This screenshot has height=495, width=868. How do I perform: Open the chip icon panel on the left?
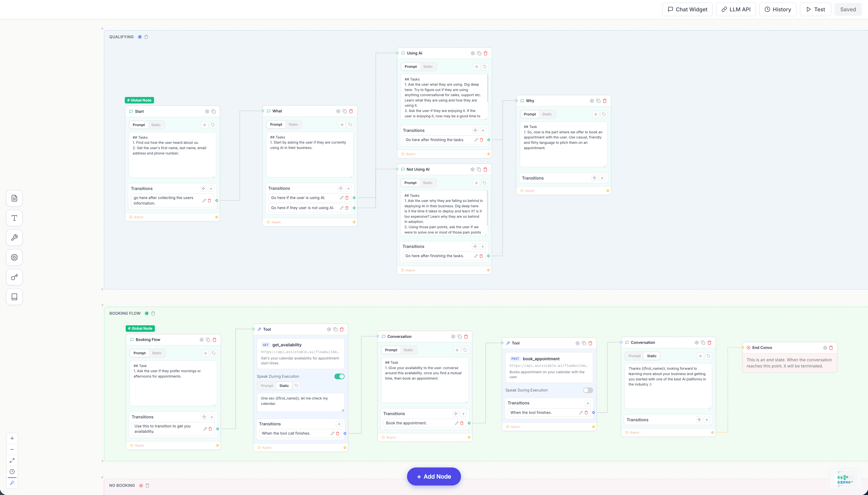pyautogui.click(x=14, y=257)
